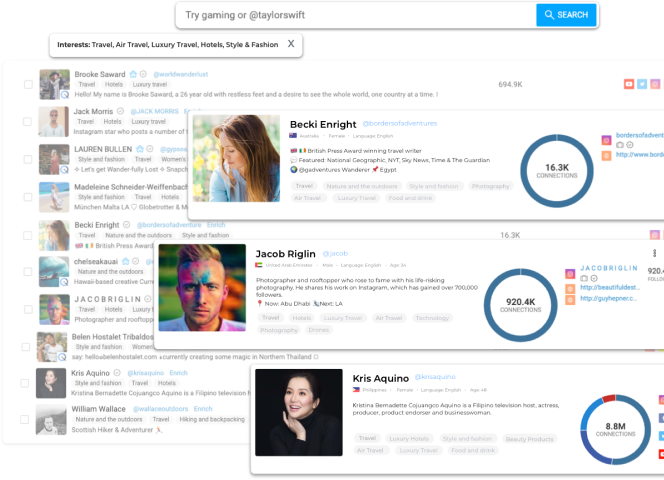Tick the checkbox for Belen Hostalet Tribaldos
This screenshot has height=480, width=664.
(25, 347)
